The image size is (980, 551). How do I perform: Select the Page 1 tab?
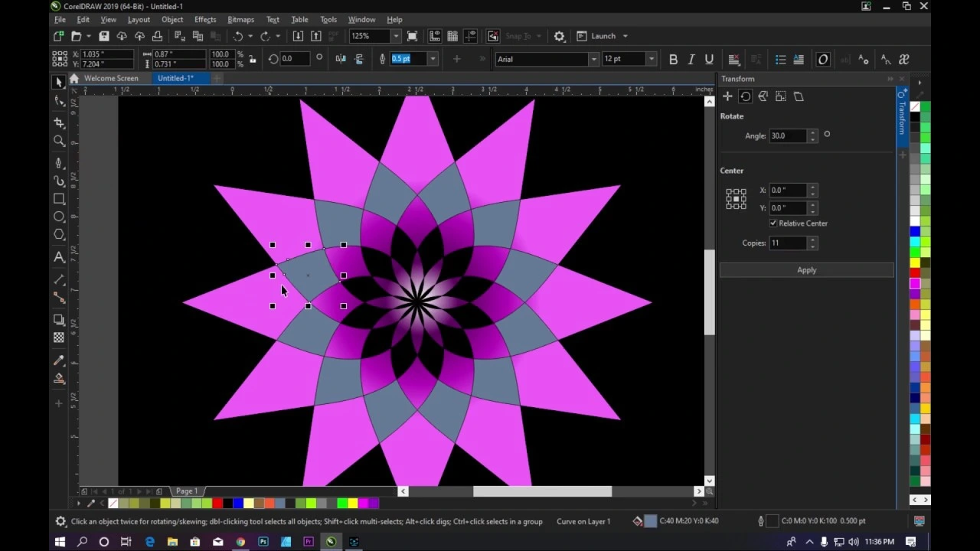pos(187,491)
